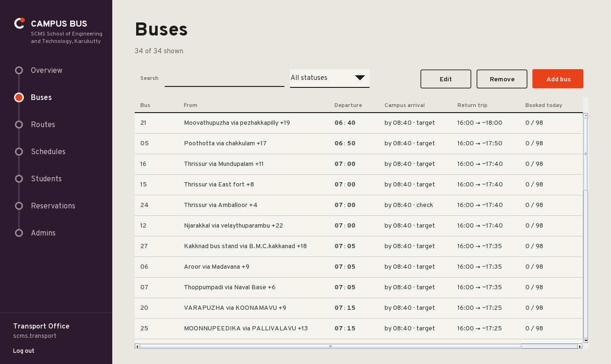The height and width of the screenshot is (364, 611).
Task: Select Buses in the sidebar
Action: click(x=41, y=98)
